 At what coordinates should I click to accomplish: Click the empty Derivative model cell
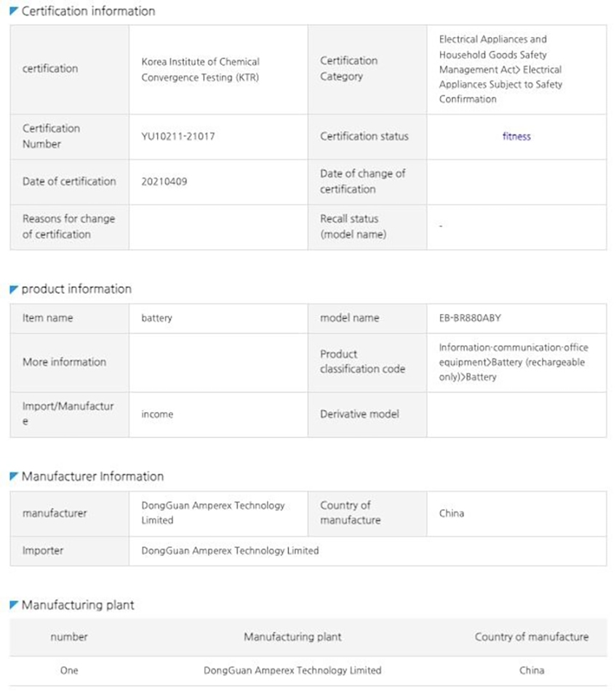point(516,414)
